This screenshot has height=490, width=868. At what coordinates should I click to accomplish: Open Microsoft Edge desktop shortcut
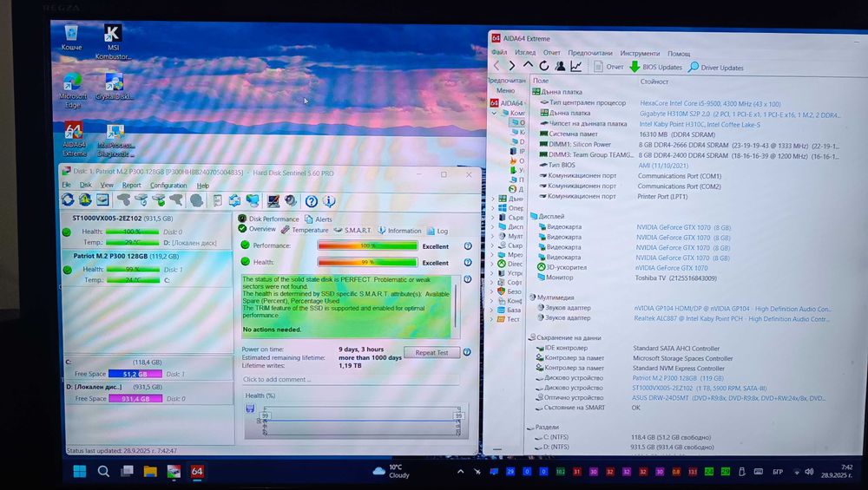[x=73, y=90]
